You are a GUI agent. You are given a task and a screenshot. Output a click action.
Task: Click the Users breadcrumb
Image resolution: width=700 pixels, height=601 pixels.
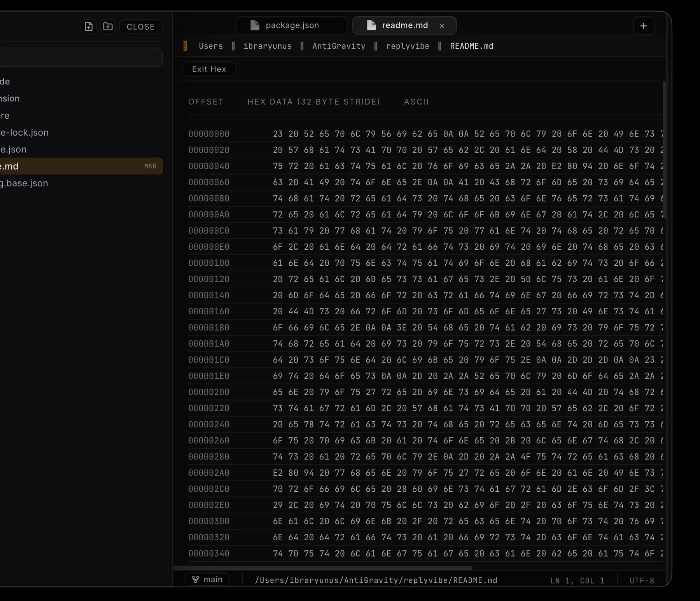pos(211,46)
